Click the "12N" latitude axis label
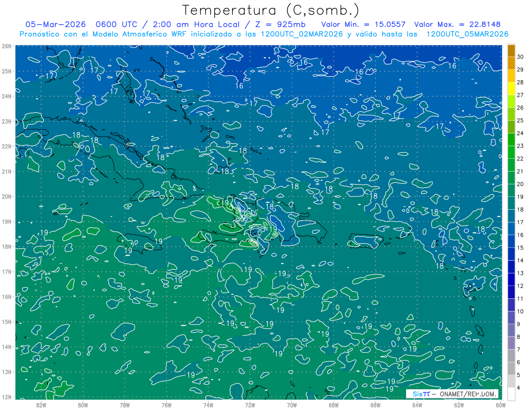 click(x=7, y=397)
